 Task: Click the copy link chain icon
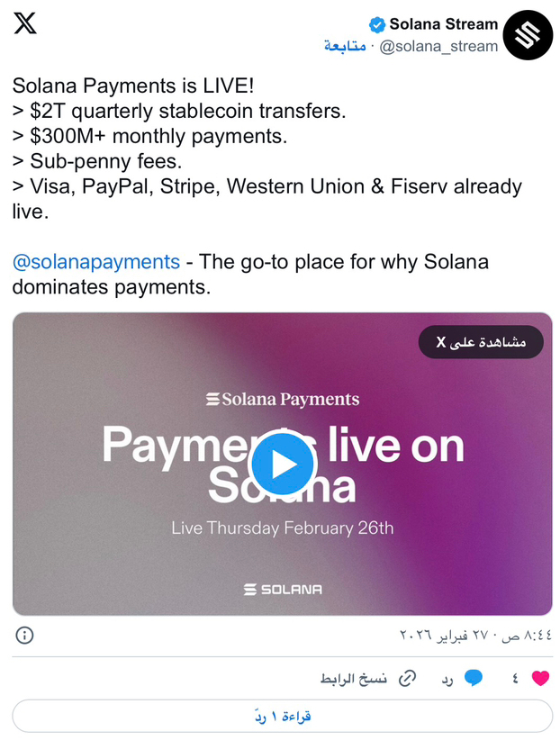click(x=407, y=678)
